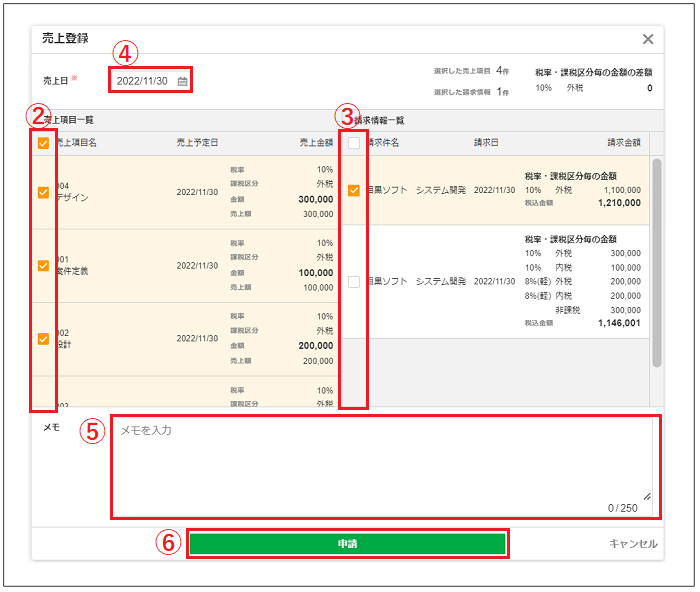Click the 売上金額 column header
700x592 pixels.
coord(315,143)
